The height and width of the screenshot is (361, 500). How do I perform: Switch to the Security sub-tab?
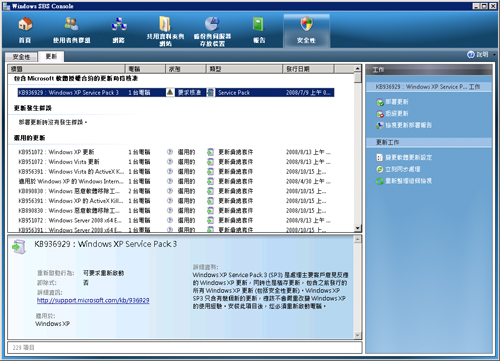click(21, 57)
